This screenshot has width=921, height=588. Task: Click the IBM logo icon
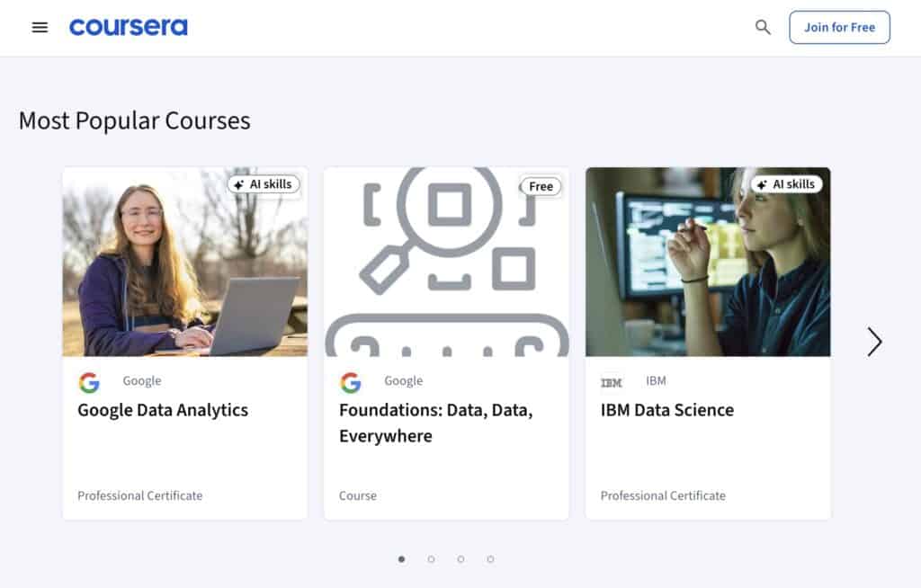click(612, 383)
